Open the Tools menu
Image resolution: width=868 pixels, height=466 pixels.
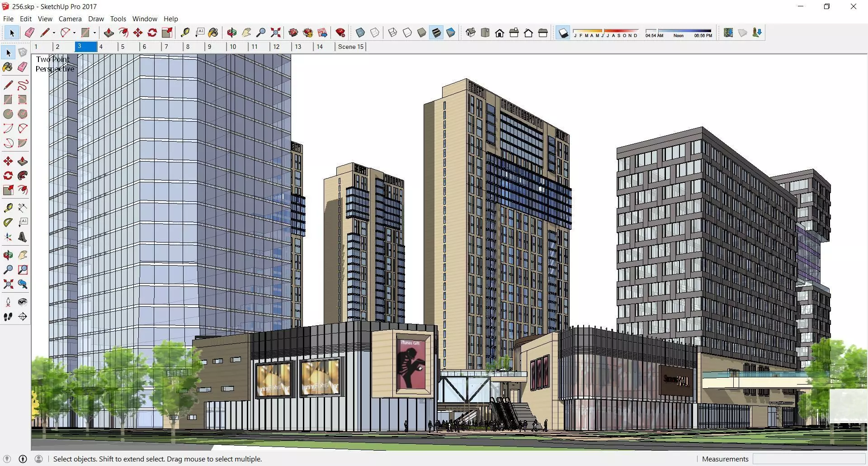[x=118, y=19]
